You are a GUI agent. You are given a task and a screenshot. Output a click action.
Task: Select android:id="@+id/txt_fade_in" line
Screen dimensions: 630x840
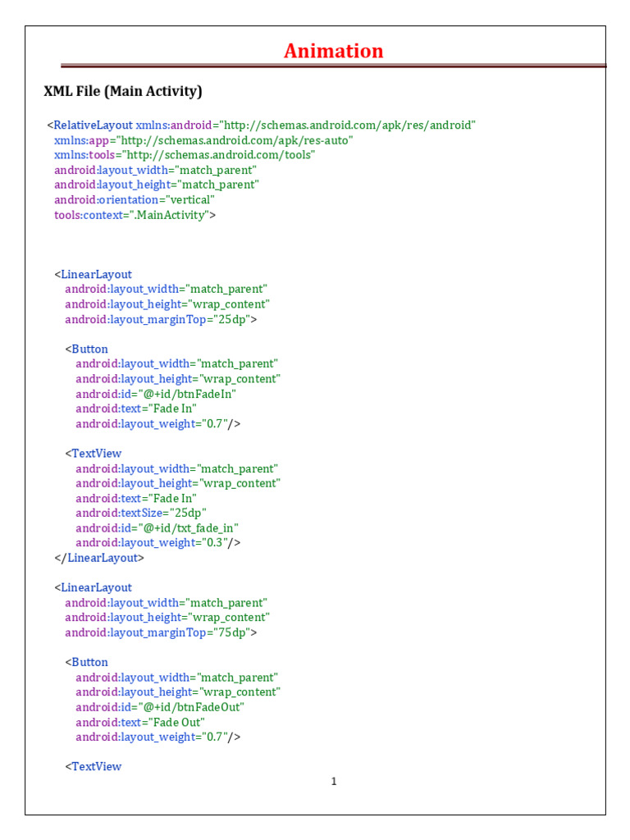pyautogui.click(x=157, y=528)
